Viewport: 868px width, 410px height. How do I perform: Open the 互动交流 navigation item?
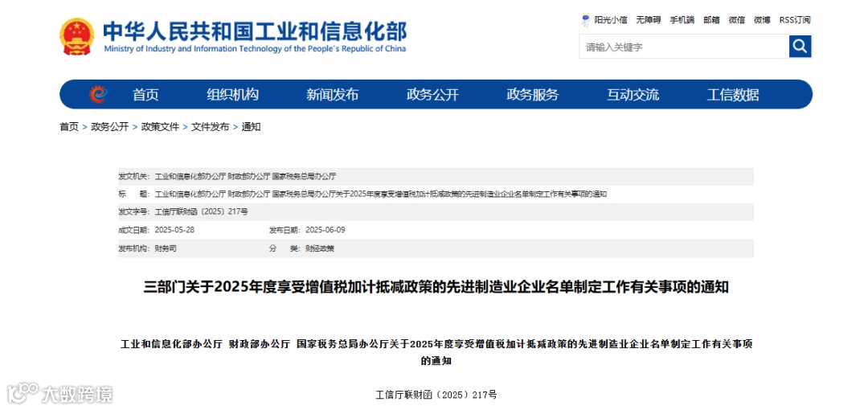pyautogui.click(x=633, y=95)
